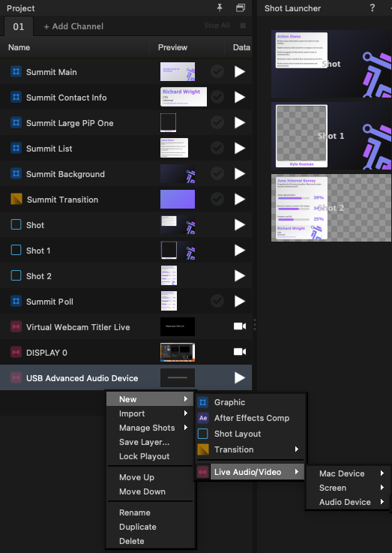
Task: Toggle the checkmark for Summit List
Action: tap(217, 148)
